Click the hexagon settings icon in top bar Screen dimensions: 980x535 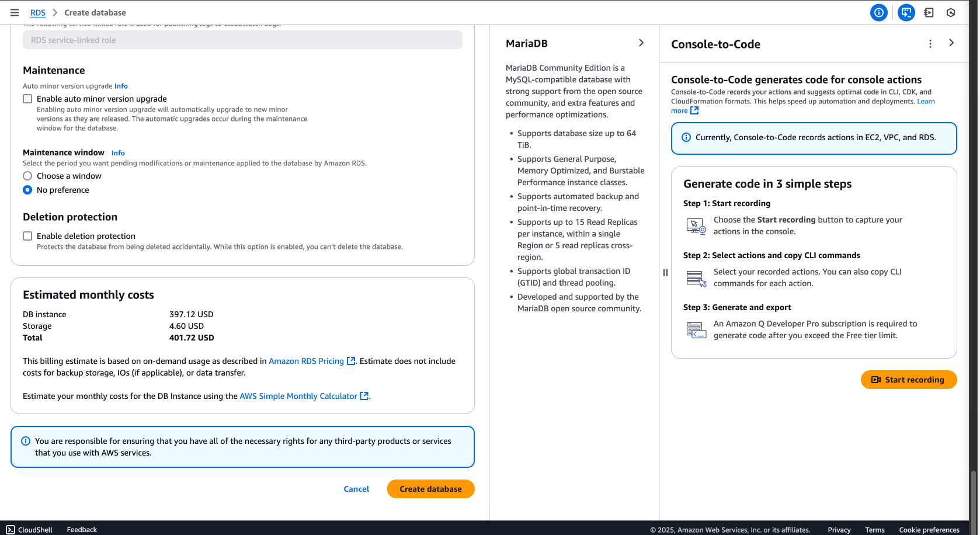(951, 12)
